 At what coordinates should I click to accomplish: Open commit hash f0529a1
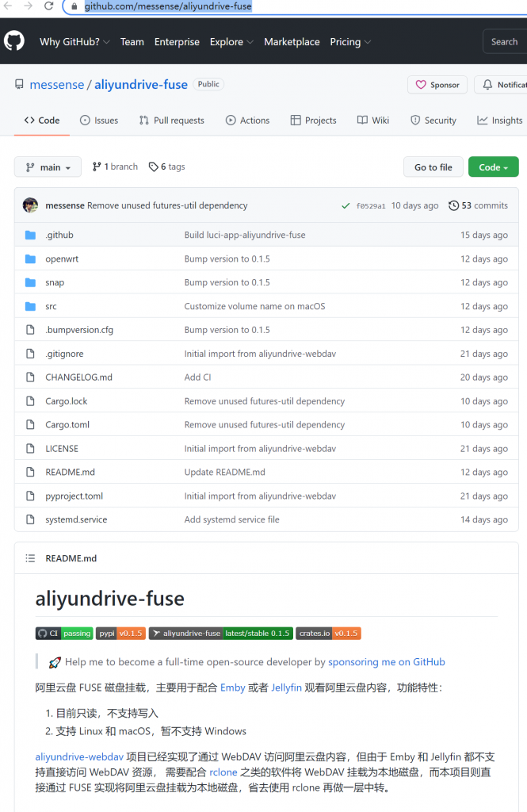pos(371,206)
